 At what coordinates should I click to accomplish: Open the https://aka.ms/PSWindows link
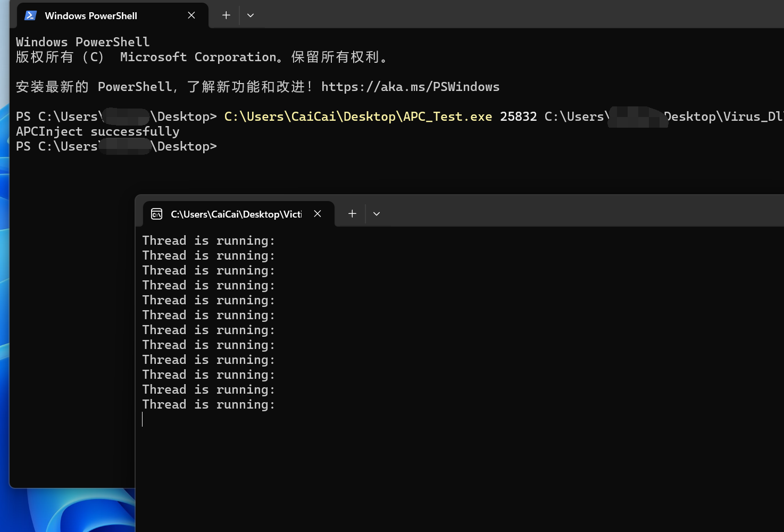pyautogui.click(x=410, y=87)
